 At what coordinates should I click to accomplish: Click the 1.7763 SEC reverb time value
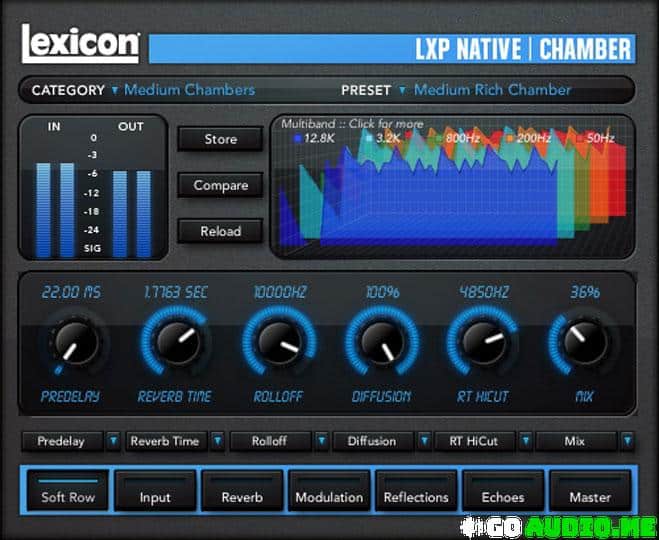point(176,292)
